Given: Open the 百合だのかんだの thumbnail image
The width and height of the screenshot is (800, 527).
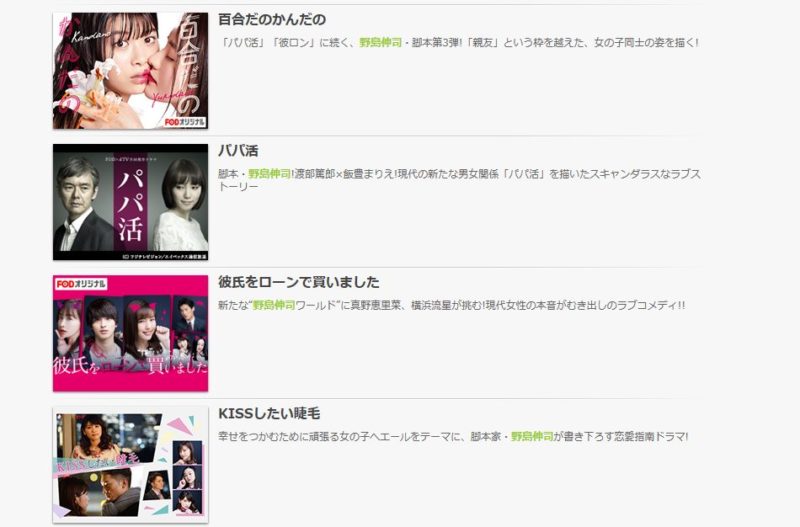Looking at the screenshot, I should [130, 70].
